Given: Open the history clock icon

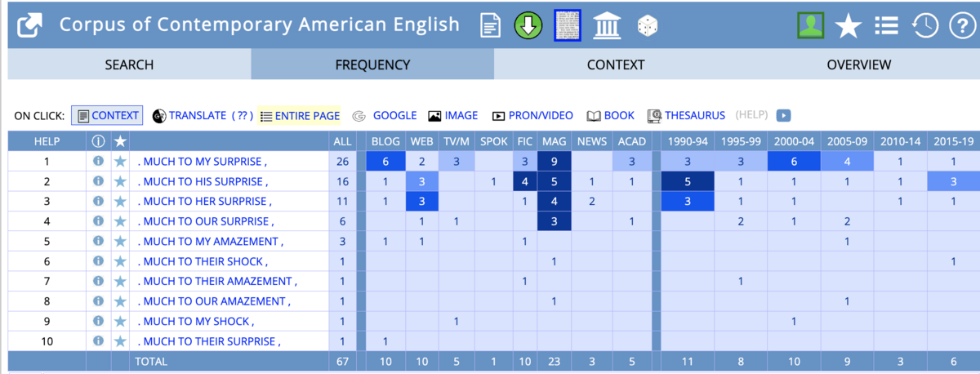Looking at the screenshot, I should coord(924,25).
